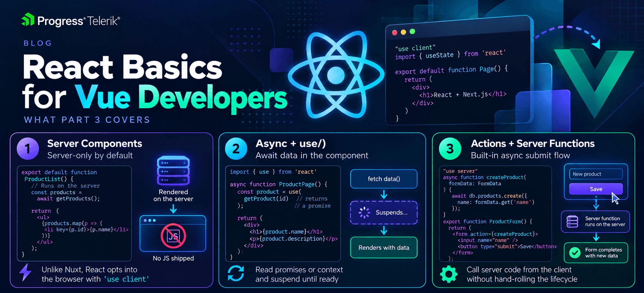Click the "Renders with data" box
Screen dimensions: 644x293
(384, 248)
